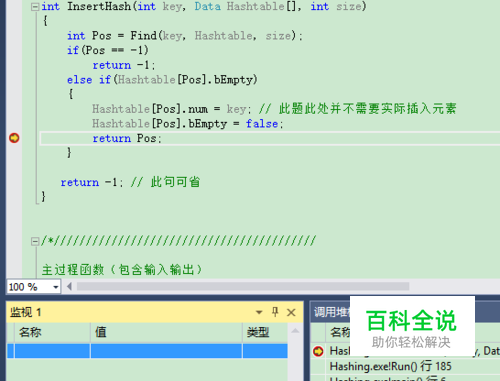Image resolution: width=500 pixels, height=381 pixels.
Task: Click the line 'int Pos = Find(key, Hashtable, size);'
Action: [x=185, y=36]
